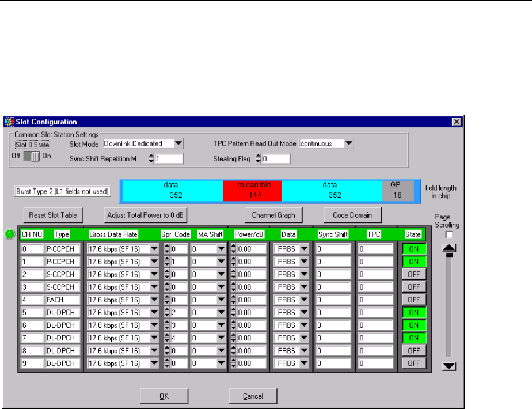The image size is (532, 409).
Task: Click the Sync Shift Repetition M input field
Action: click(169, 158)
